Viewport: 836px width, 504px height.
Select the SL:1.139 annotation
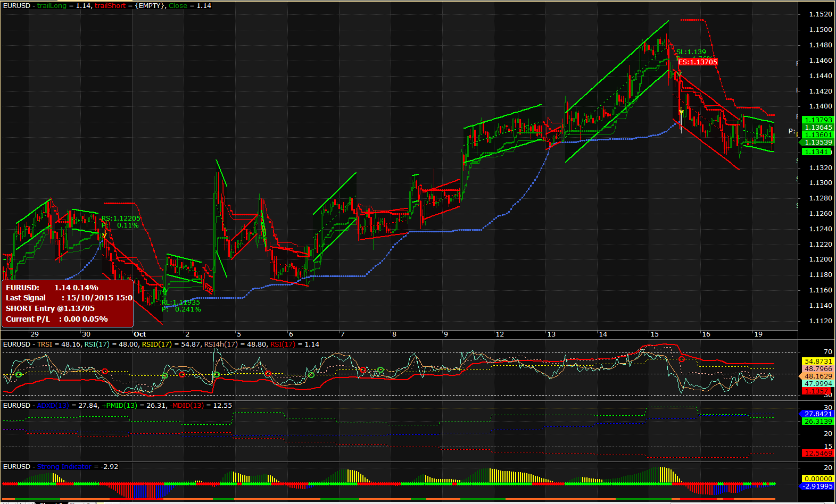[691, 52]
